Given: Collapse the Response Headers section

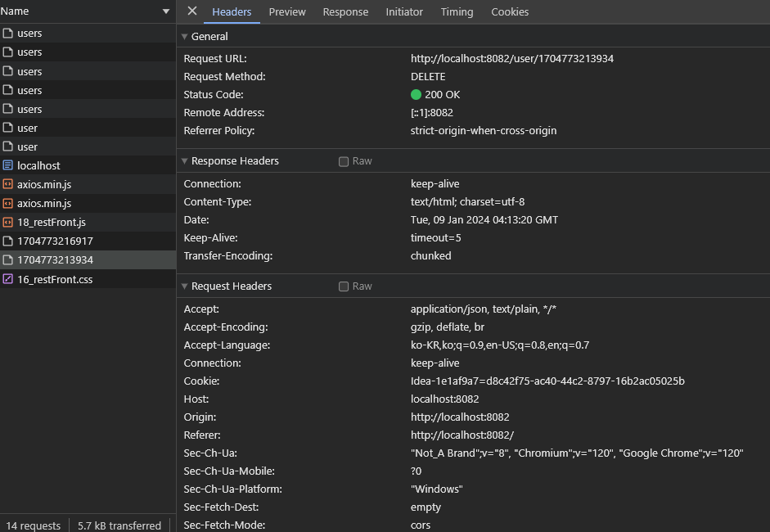Looking at the screenshot, I should [x=185, y=161].
